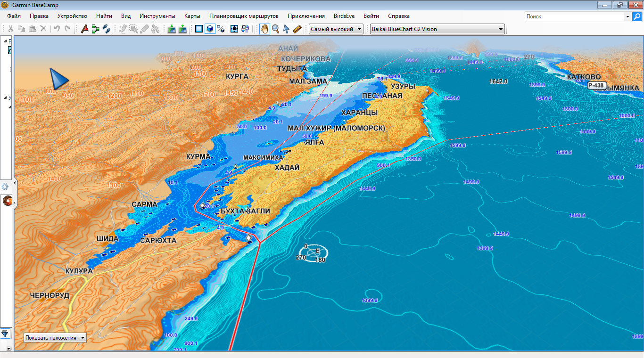This screenshot has height=358, width=644.
Task: Redo the last undone action
Action: tap(68, 29)
